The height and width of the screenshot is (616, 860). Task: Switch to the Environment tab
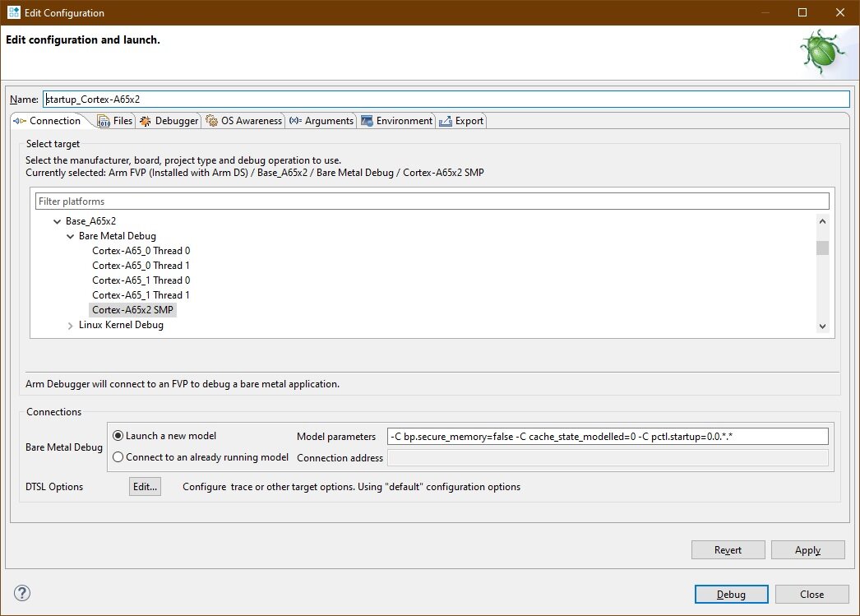396,121
